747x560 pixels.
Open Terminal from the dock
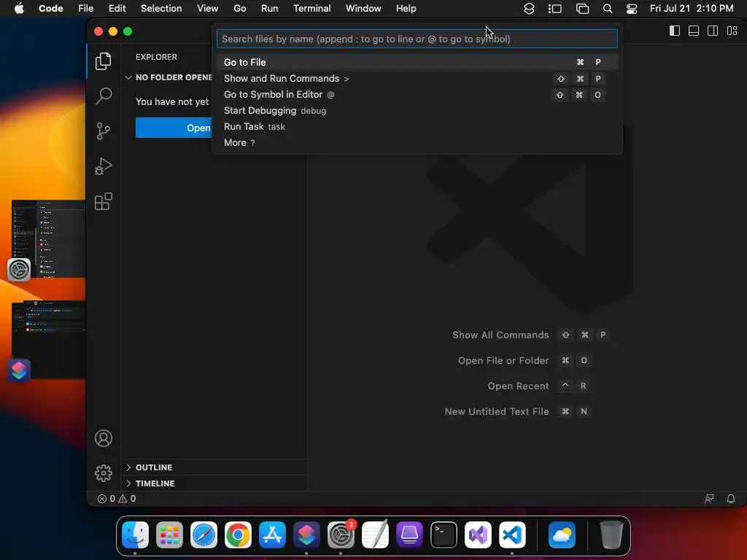point(444,534)
